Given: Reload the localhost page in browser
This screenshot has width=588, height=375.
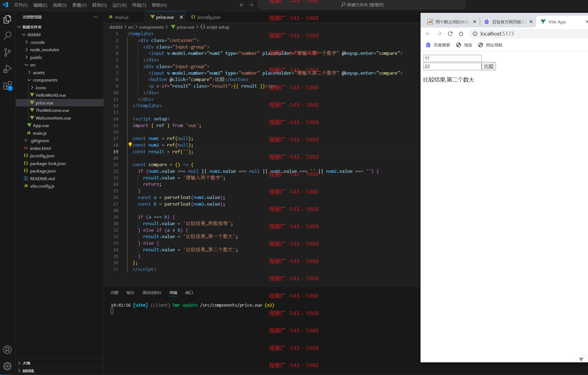Looking at the screenshot, I should pyautogui.click(x=450, y=34).
